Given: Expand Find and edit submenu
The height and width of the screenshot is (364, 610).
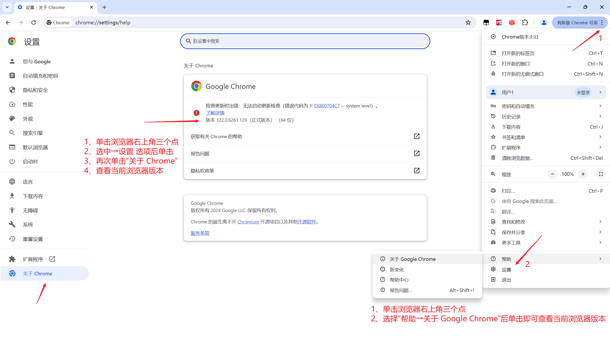Looking at the screenshot, I should pyautogui.click(x=546, y=222).
